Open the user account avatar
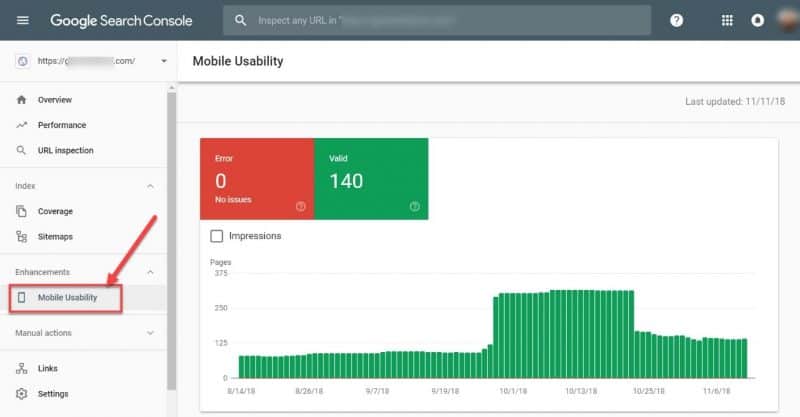The height and width of the screenshot is (417, 800). pyautogui.click(x=789, y=19)
